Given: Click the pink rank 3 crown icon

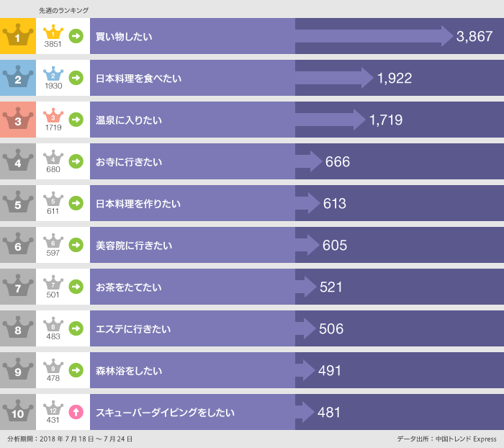Looking at the screenshot, I should [17, 120].
